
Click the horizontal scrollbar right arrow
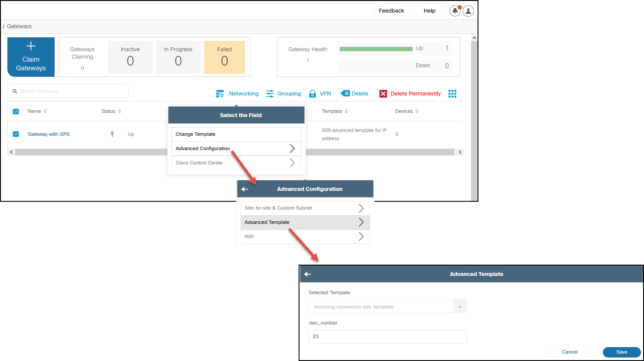tap(460, 152)
